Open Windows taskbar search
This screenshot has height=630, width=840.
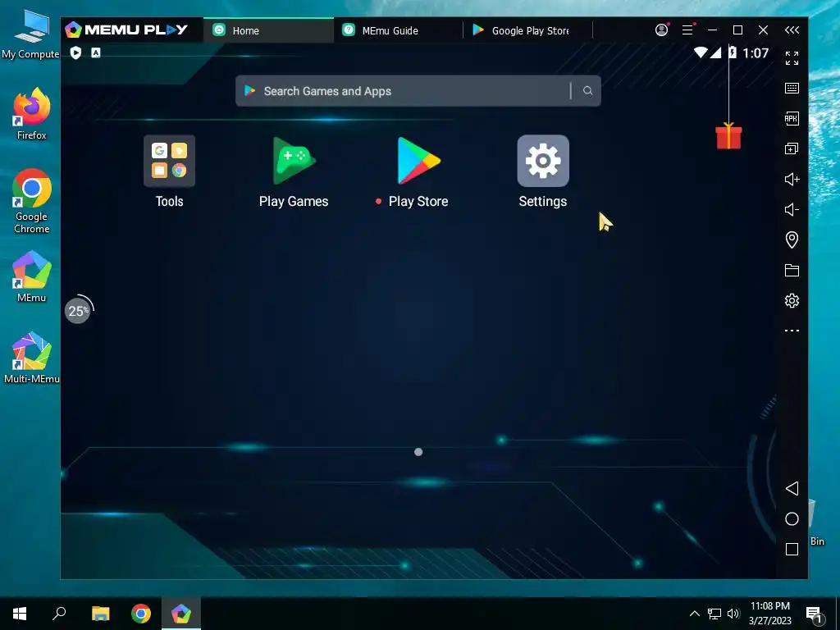[x=59, y=614]
